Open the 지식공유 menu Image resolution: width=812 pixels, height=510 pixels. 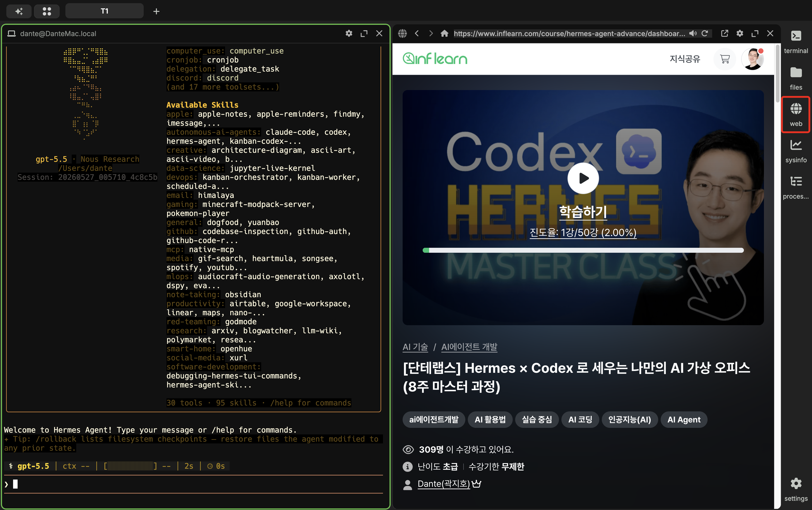point(685,59)
